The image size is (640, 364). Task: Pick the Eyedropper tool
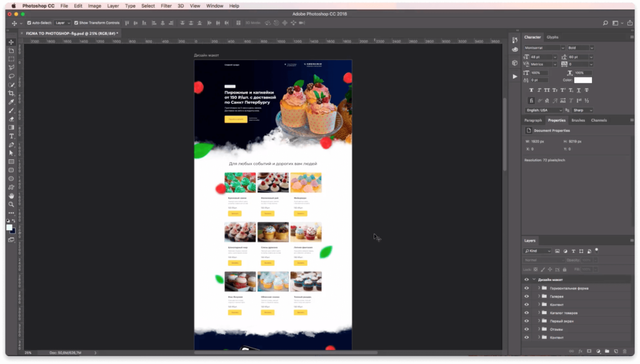point(11,102)
